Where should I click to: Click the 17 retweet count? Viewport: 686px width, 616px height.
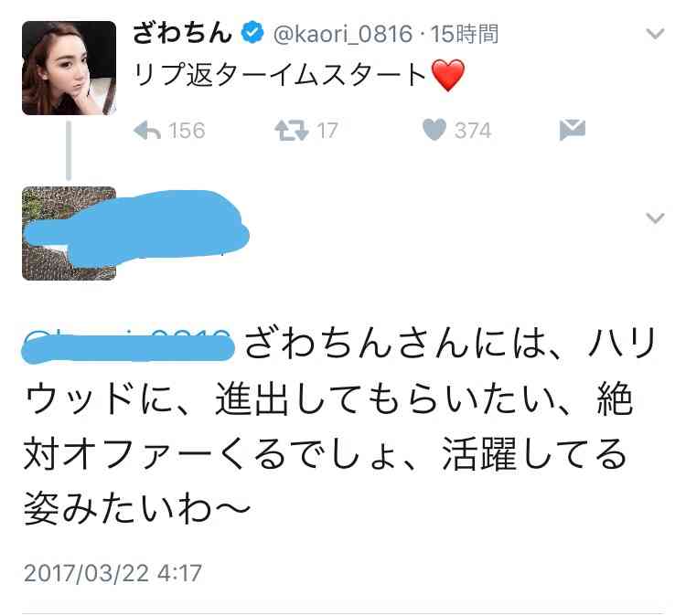click(327, 131)
